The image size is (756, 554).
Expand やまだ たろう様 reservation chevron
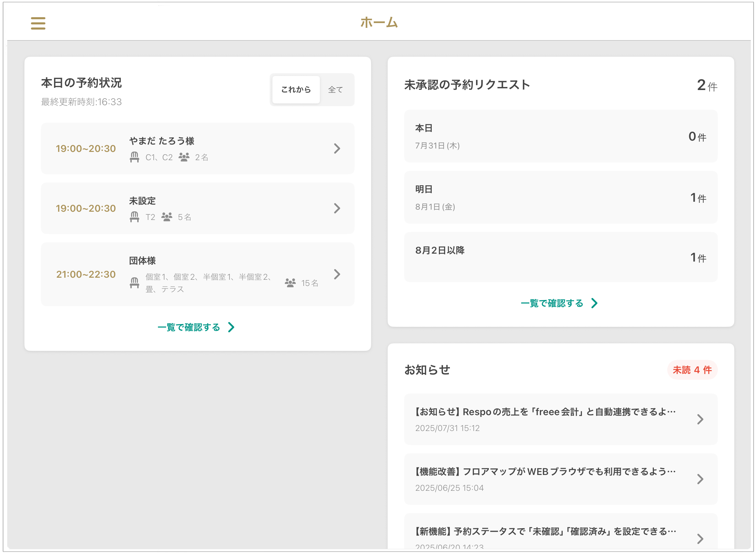click(337, 148)
